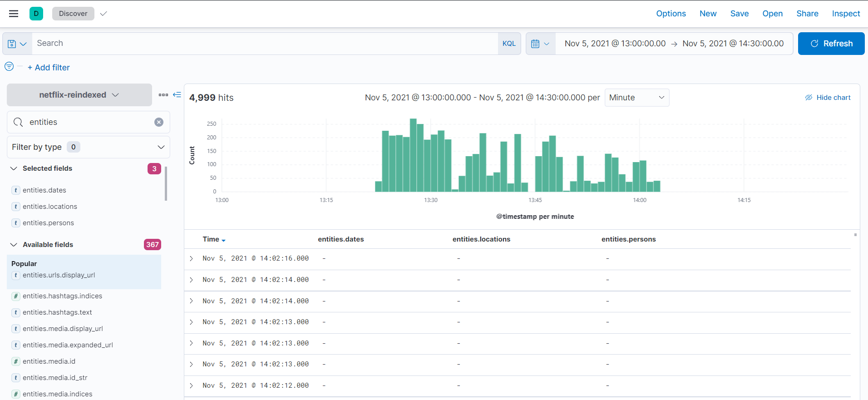Image resolution: width=868 pixels, height=400 pixels.
Task: Click the entities.media.id number type icon
Action: [x=16, y=361]
